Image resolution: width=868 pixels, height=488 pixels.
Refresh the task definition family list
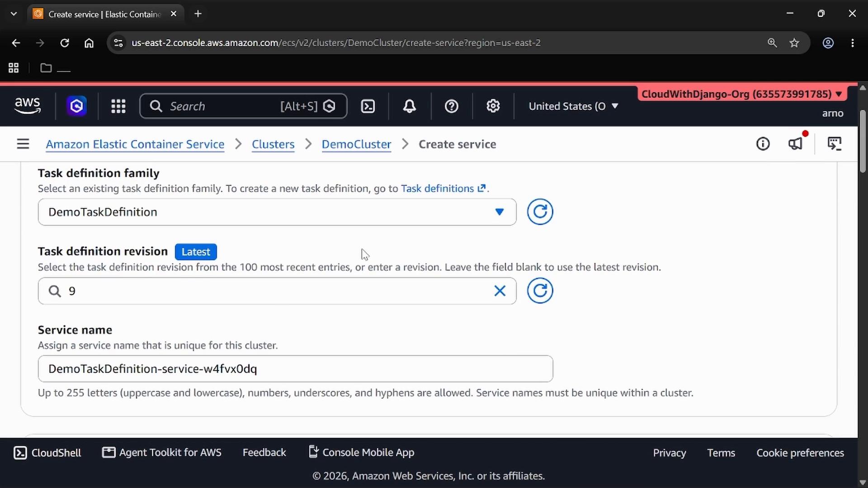pyautogui.click(x=540, y=211)
